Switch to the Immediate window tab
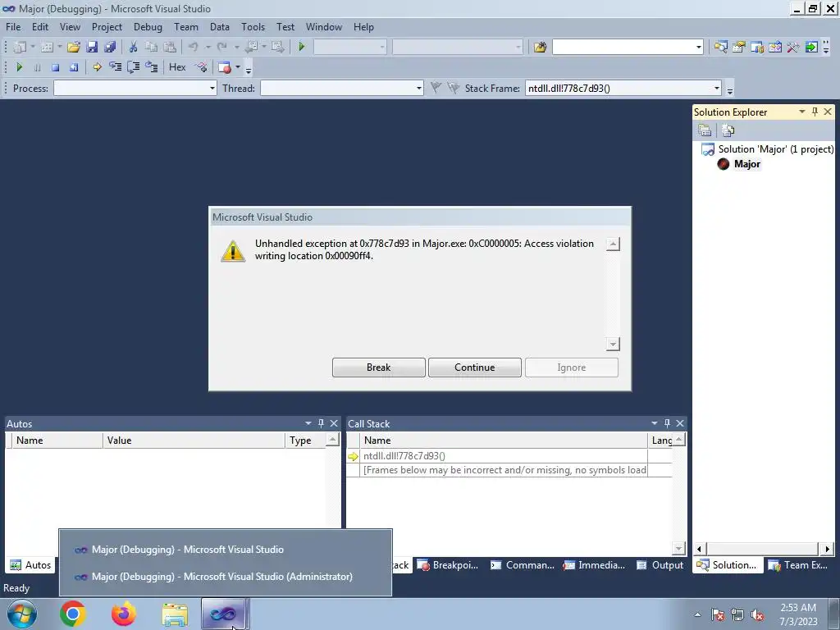This screenshot has height=630, width=840. (x=594, y=564)
